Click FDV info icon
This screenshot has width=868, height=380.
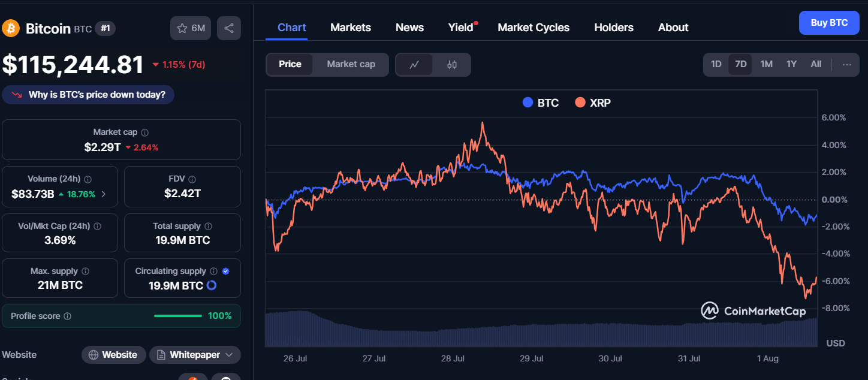193,179
